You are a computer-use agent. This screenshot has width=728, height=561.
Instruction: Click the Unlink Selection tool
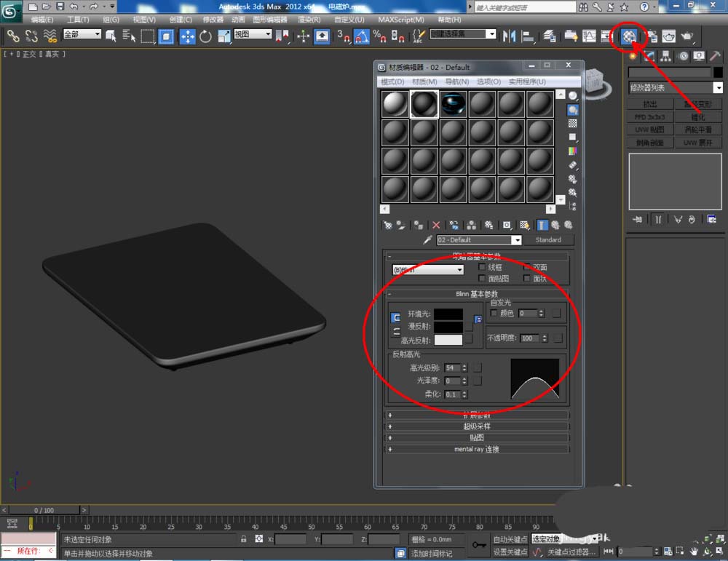(x=31, y=36)
